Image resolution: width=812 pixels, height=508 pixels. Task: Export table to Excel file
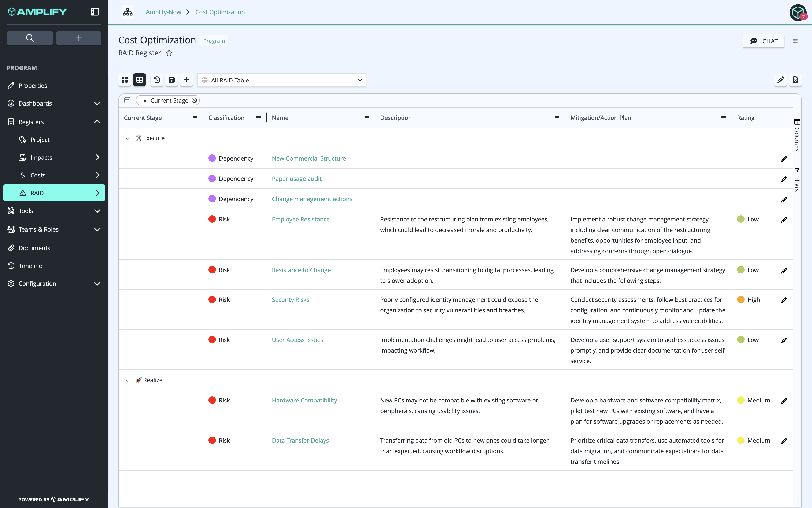click(x=795, y=80)
